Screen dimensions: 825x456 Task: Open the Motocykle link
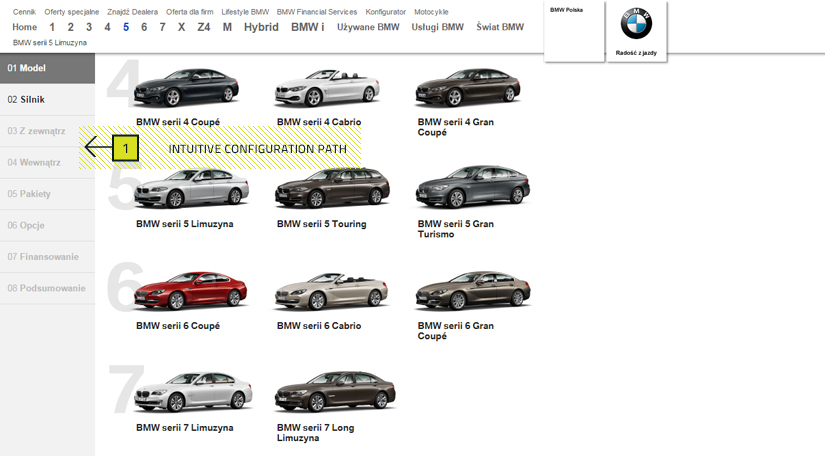click(431, 12)
